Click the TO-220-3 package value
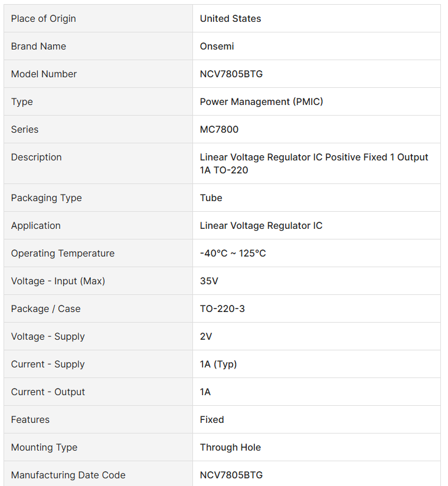The height and width of the screenshot is (486, 448). pos(222,308)
